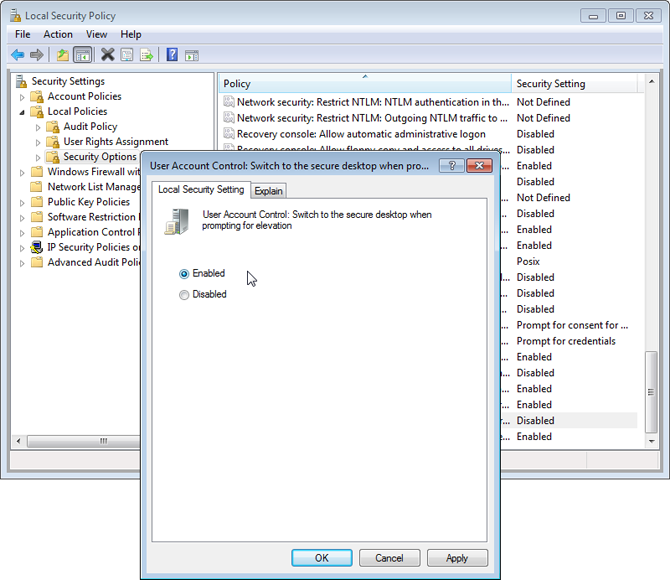Click the Windows Firewall folder icon
This screenshot has height=580, width=670.
(37, 172)
